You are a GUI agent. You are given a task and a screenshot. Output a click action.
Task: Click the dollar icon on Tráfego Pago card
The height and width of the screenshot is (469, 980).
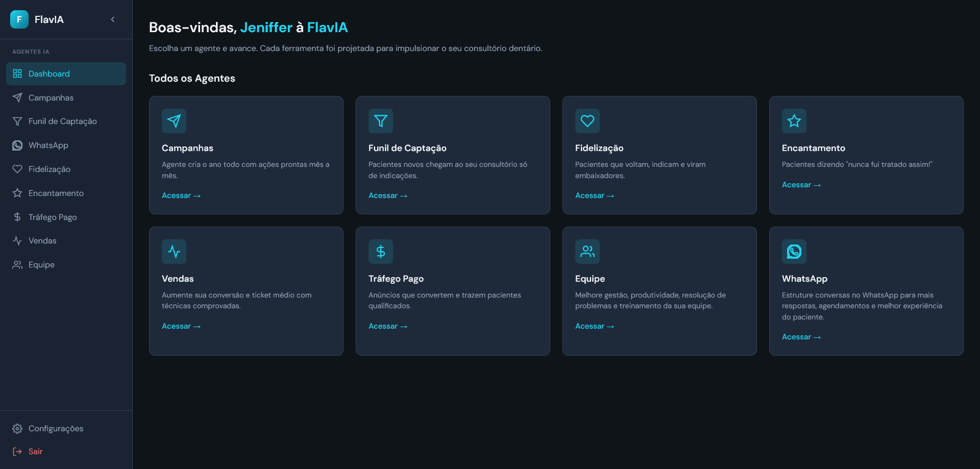click(x=380, y=251)
